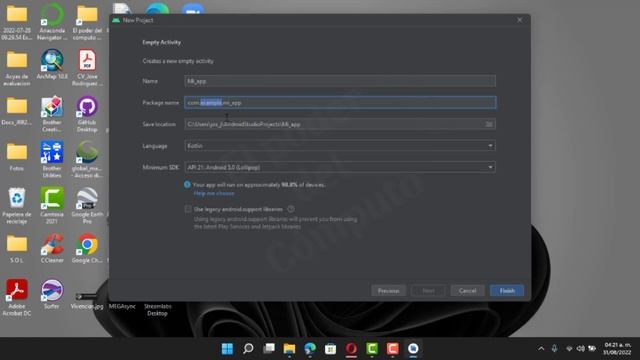Select the Brother Creative desktop icon
The image size is (640, 360).
pyautogui.click(x=52, y=114)
